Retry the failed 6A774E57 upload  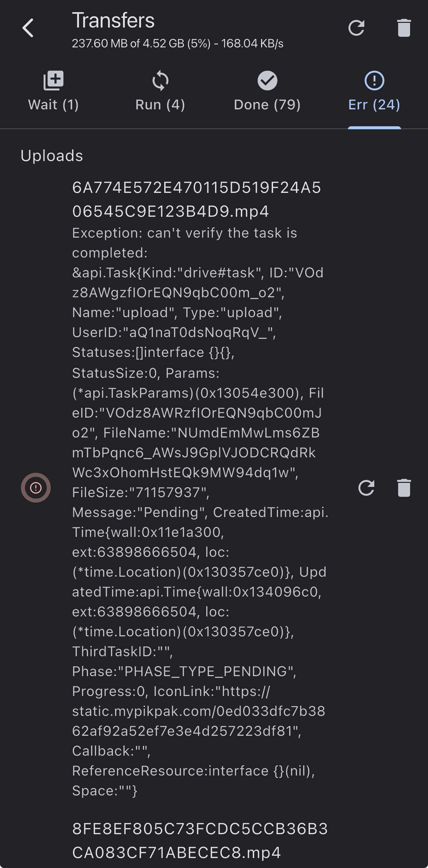click(x=366, y=488)
